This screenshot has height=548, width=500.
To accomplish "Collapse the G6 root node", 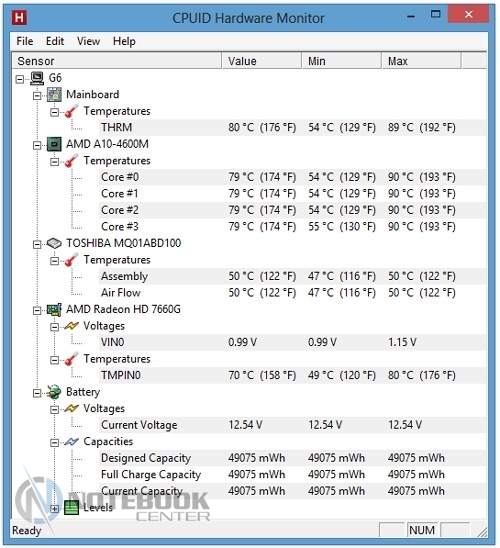I will (20, 79).
